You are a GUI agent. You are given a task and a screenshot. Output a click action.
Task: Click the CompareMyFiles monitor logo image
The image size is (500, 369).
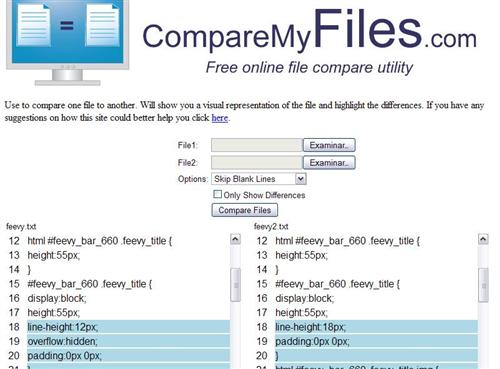(67, 42)
